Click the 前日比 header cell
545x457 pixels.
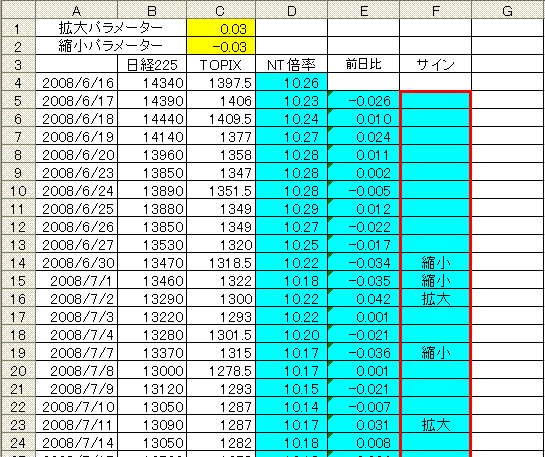[364, 64]
